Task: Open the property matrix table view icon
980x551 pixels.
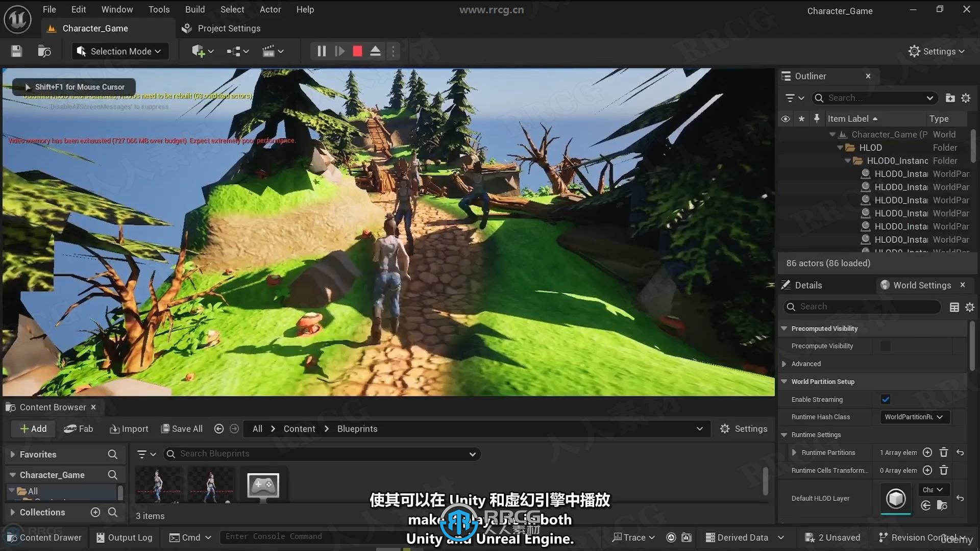Action: click(x=954, y=307)
